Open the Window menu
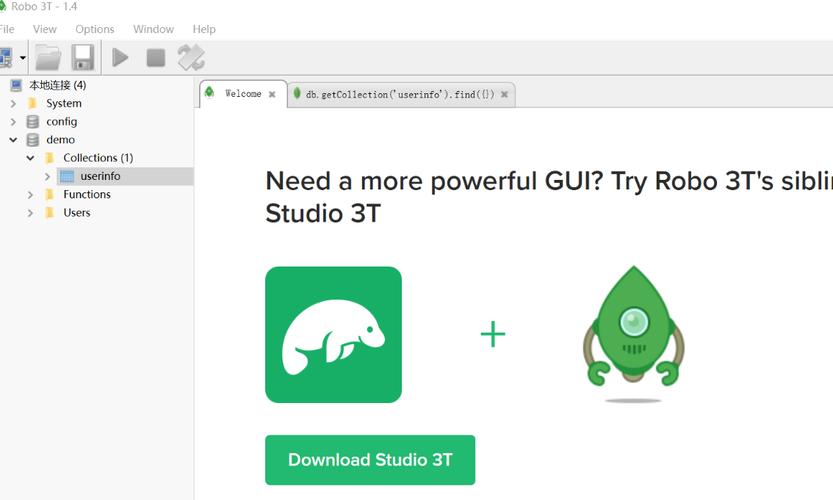The height and width of the screenshot is (500, 833). [154, 29]
